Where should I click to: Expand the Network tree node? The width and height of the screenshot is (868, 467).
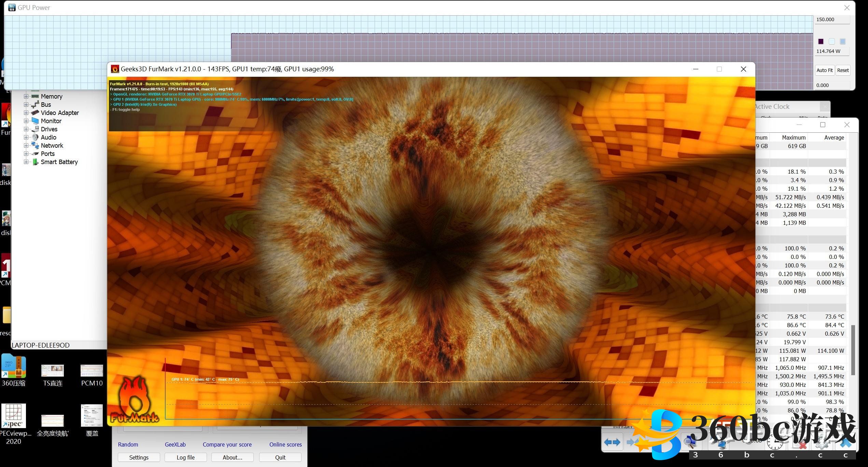[26, 146]
